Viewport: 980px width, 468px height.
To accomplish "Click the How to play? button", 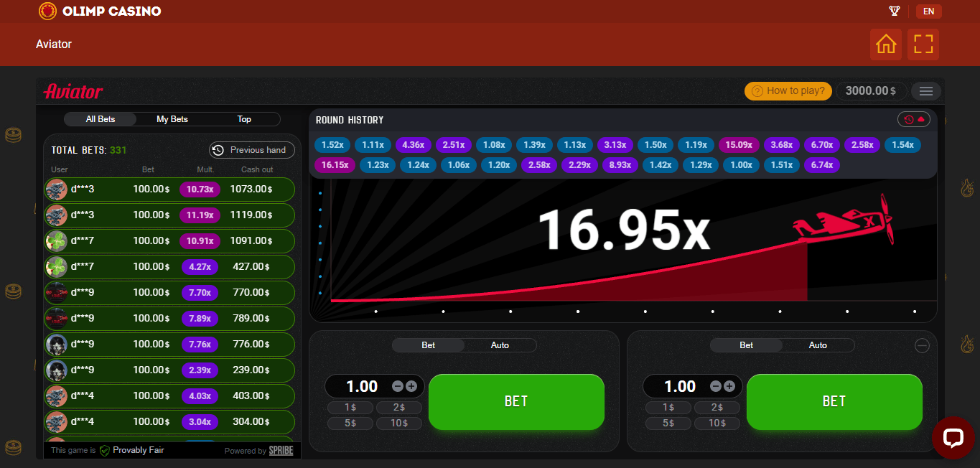I will click(x=788, y=91).
